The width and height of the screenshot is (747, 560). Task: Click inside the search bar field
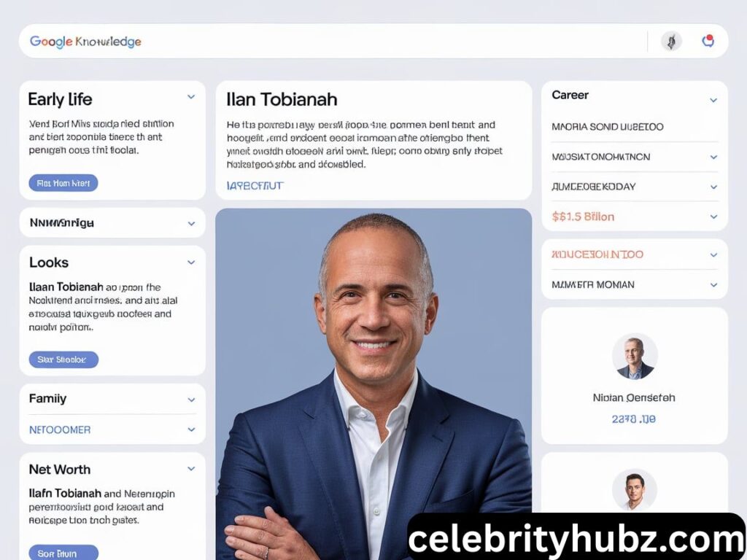pos(391,42)
